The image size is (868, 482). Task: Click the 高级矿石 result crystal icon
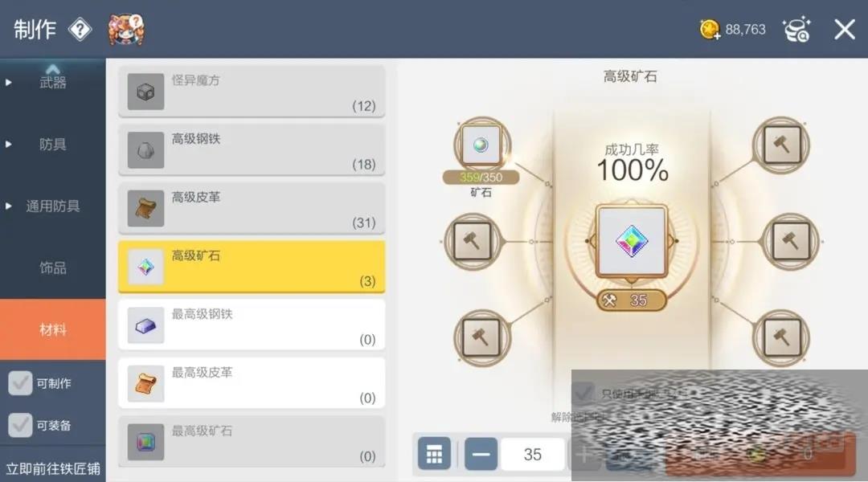(x=632, y=241)
